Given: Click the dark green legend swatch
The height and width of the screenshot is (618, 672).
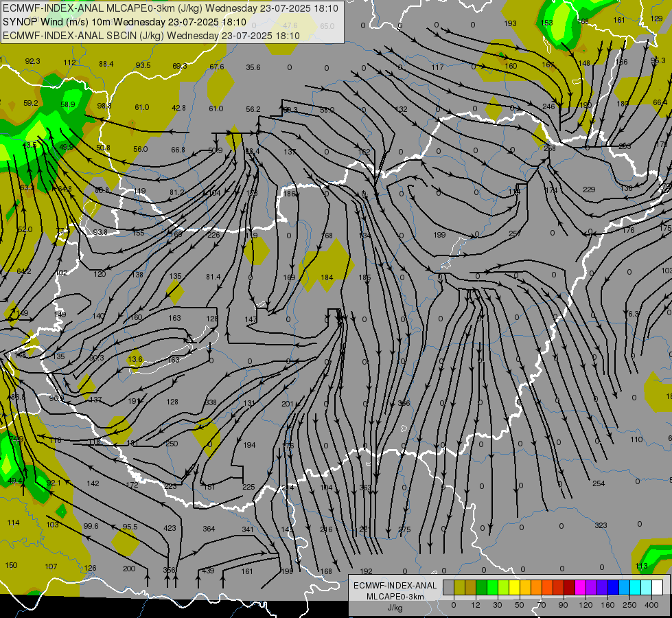Looking at the screenshot, I should 481,588.
